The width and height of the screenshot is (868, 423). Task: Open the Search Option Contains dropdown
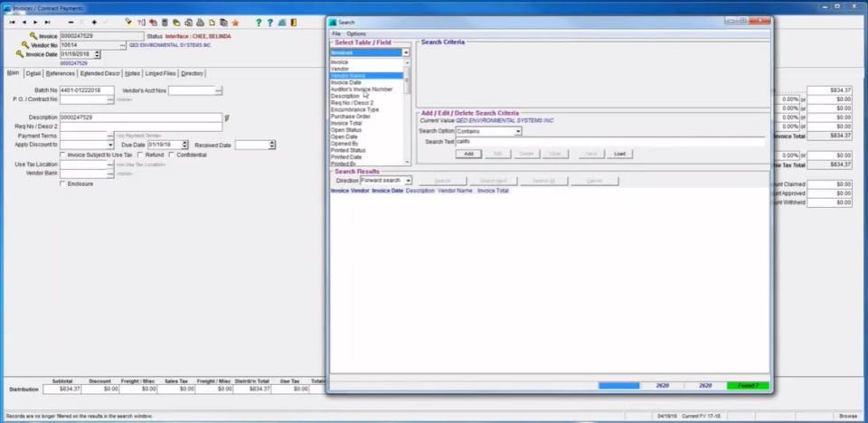pos(518,131)
